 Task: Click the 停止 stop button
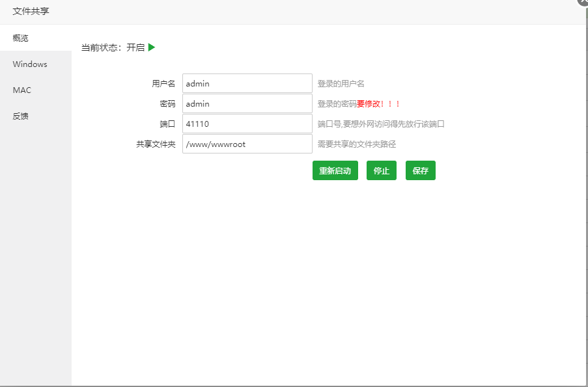pos(382,170)
